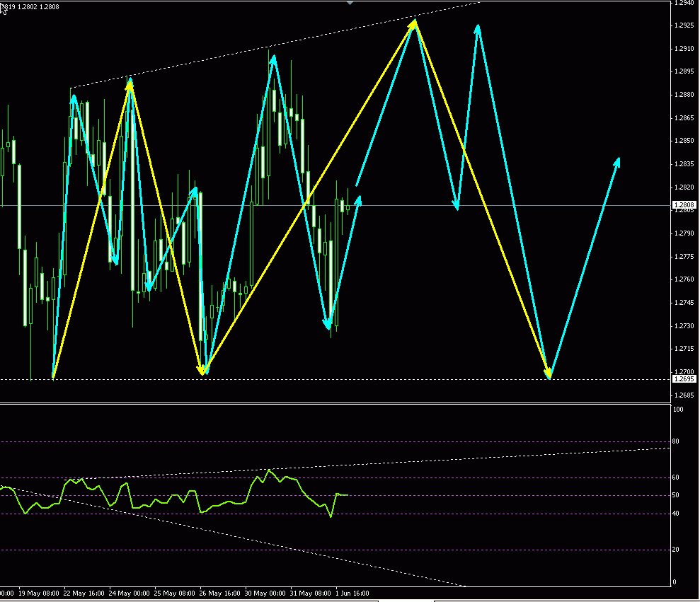Click the 31 May 08:00 time label

[310, 593]
